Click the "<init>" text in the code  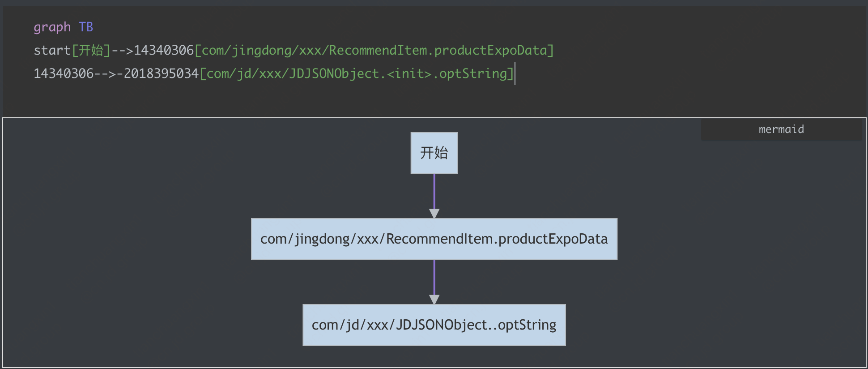pyautogui.click(x=409, y=73)
